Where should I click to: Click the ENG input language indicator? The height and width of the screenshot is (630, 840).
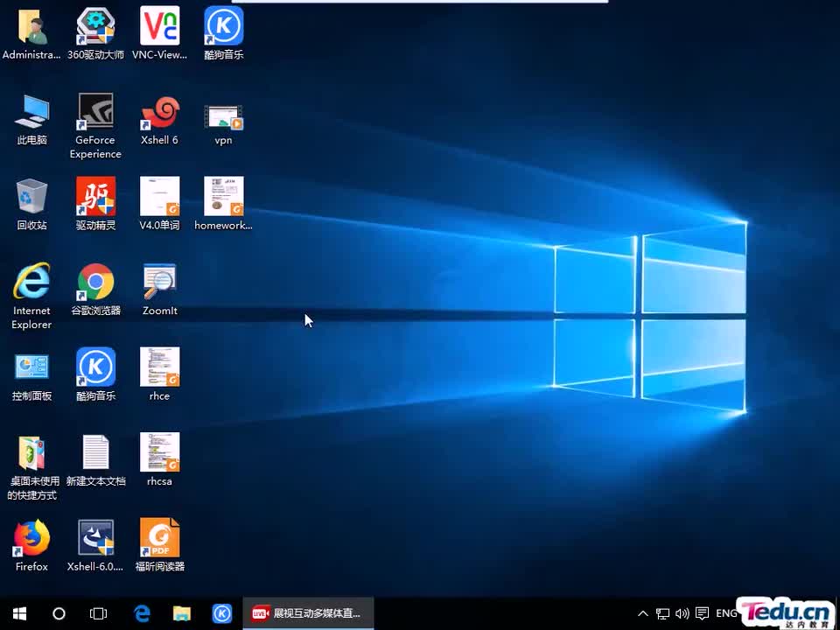click(726, 613)
